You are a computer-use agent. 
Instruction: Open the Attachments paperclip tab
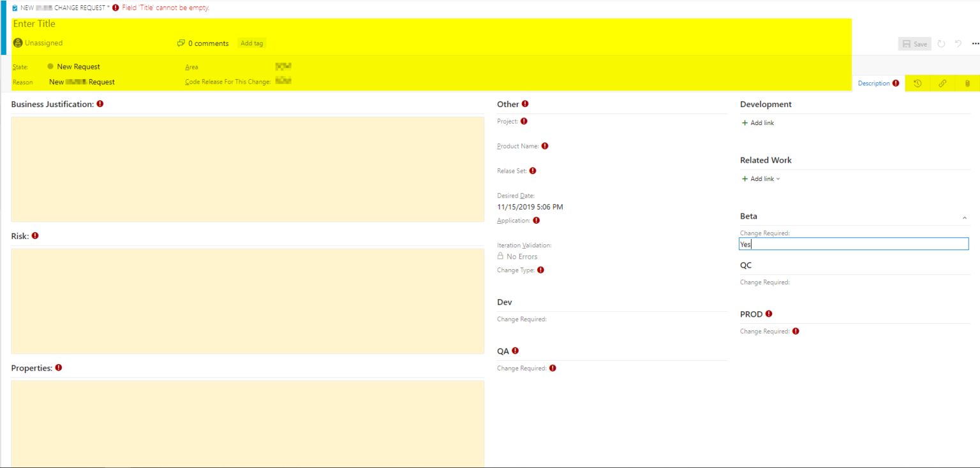point(967,84)
